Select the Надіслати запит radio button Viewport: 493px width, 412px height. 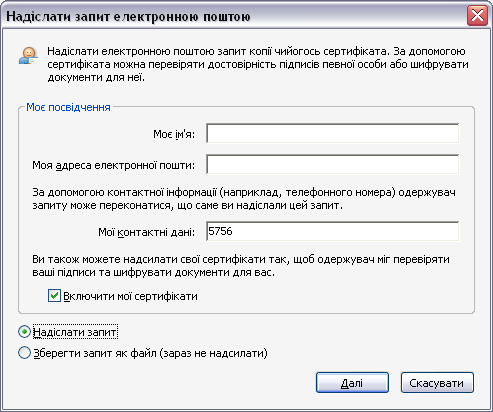click(24, 332)
